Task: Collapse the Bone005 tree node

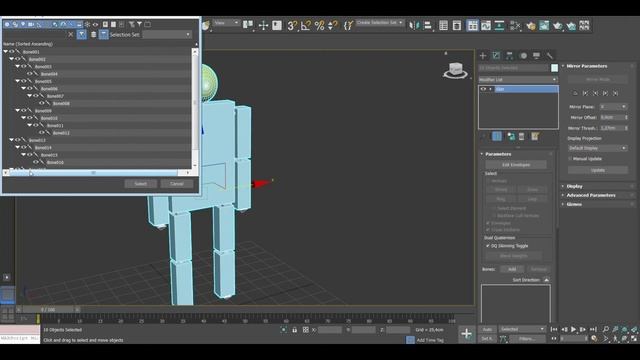Action: pyautogui.click(x=18, y=81)
